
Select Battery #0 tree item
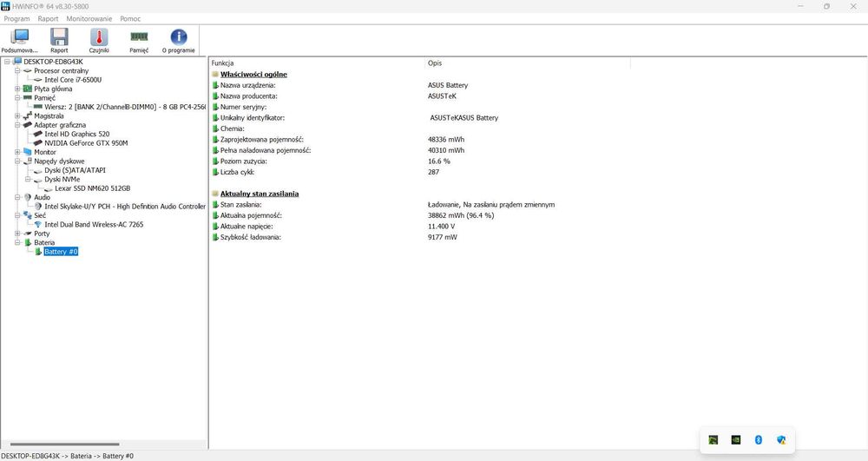(x=61, y=251)
